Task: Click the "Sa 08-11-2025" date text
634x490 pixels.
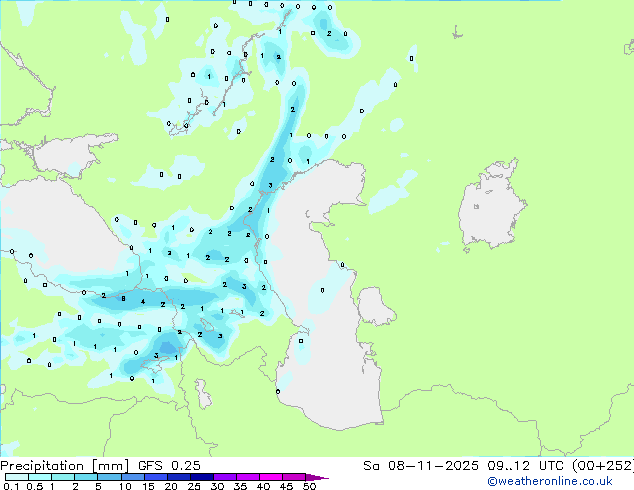Action: [x=421, y=466]
